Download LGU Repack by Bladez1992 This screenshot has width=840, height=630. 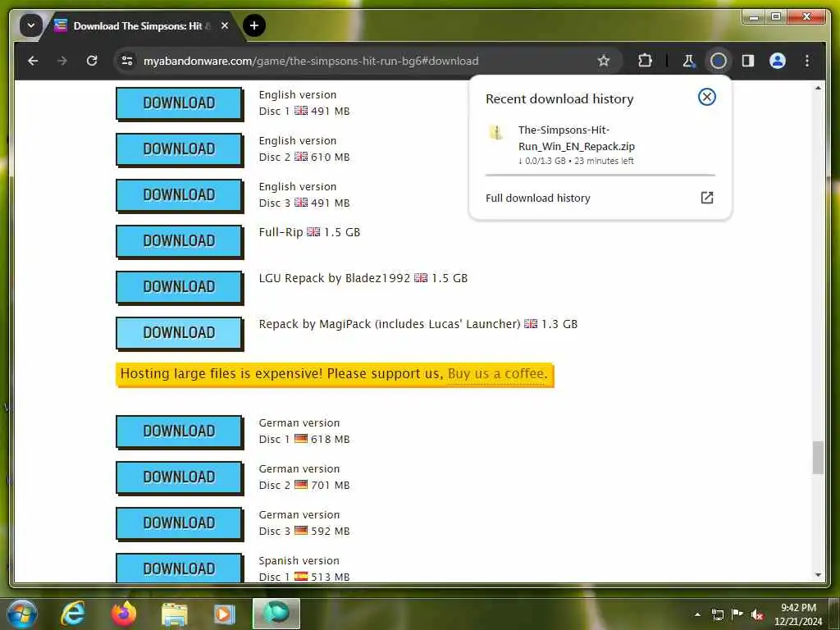(x=179, y=287)
